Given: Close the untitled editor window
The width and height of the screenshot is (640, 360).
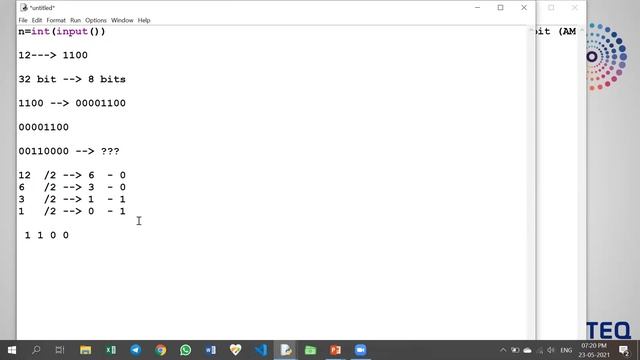Looking at the screenshot, I should [524, 7].
